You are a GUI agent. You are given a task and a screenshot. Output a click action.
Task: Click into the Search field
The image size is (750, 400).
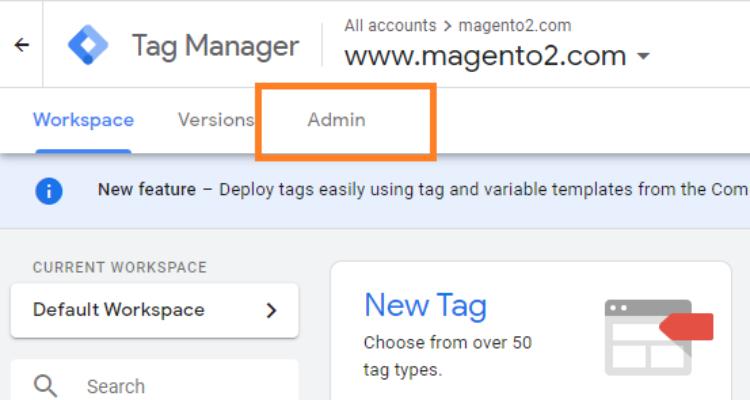pyautogui.click(x=170, y=385)
